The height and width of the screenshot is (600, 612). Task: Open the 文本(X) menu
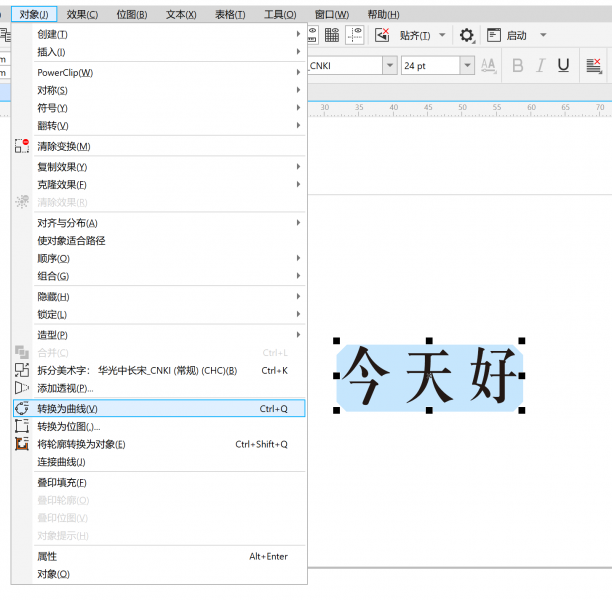pos(181,14)
